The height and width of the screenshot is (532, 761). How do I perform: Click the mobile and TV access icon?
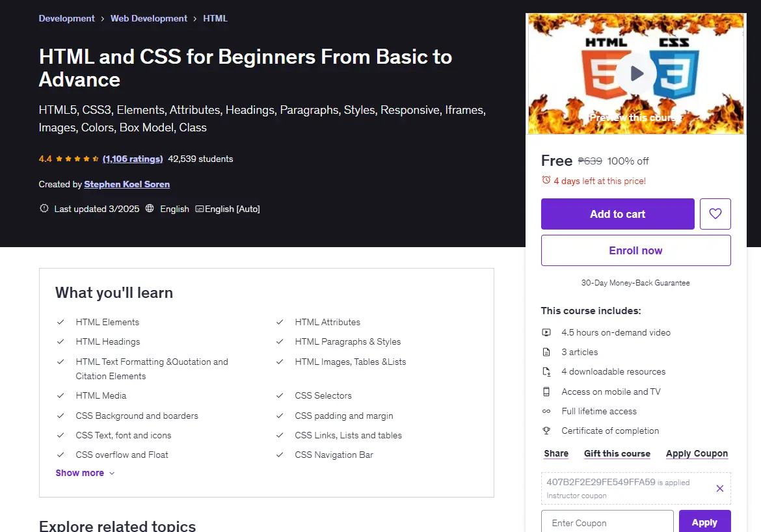coord(546,392)
